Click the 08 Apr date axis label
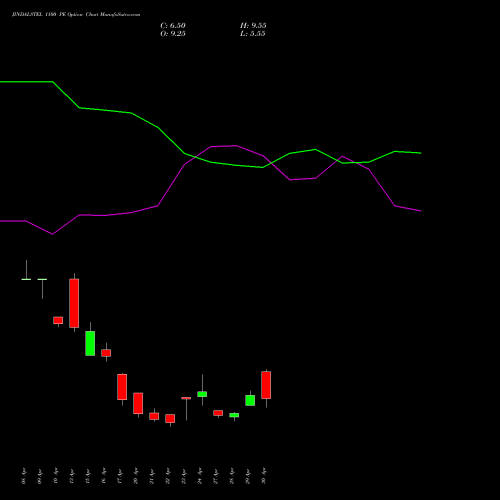The image size is (500, 500). tap(24, 476)
